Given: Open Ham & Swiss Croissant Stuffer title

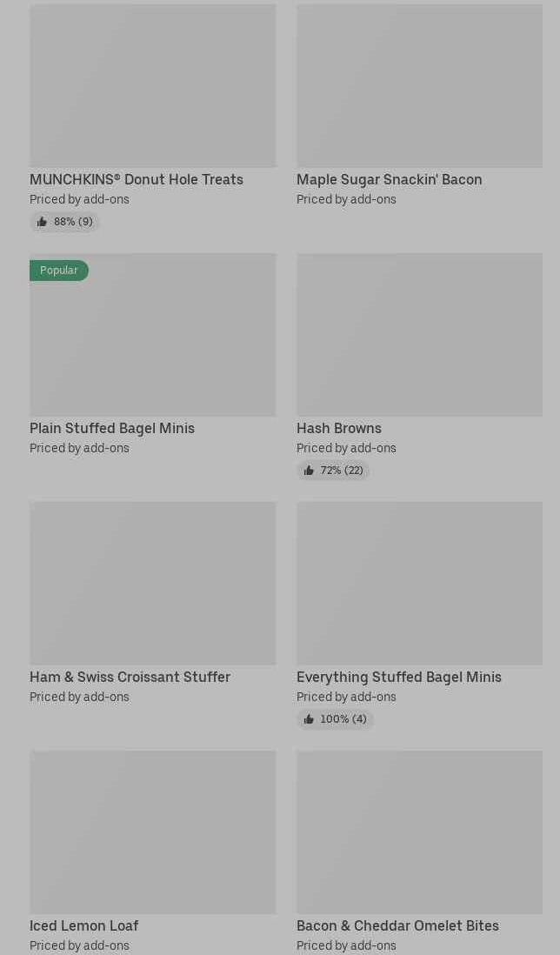Looking at the screenshot, I should [130, 677].
